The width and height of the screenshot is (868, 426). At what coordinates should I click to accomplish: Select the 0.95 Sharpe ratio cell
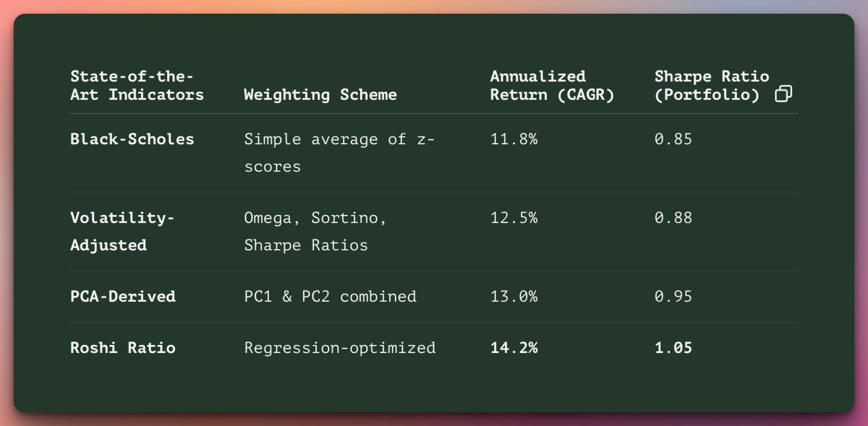coord(673,296)
